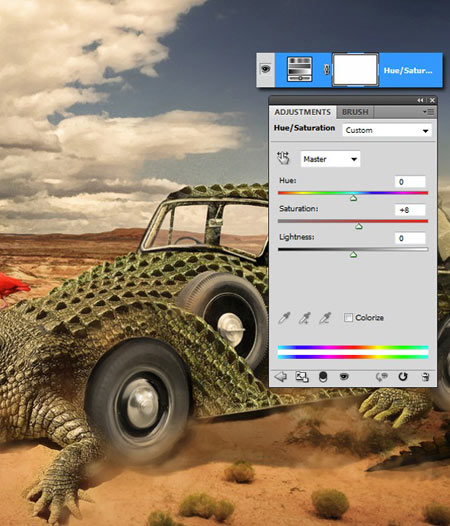Click the Lightness slider handle
Image resolution: width=450 pixels, height=526 pixels.
click(353, 255)
